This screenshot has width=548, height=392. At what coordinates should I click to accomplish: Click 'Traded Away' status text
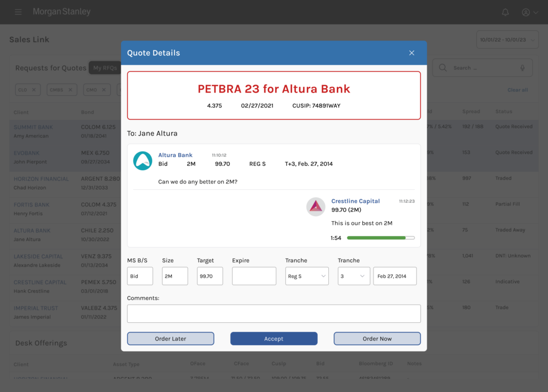pos(510,230)
